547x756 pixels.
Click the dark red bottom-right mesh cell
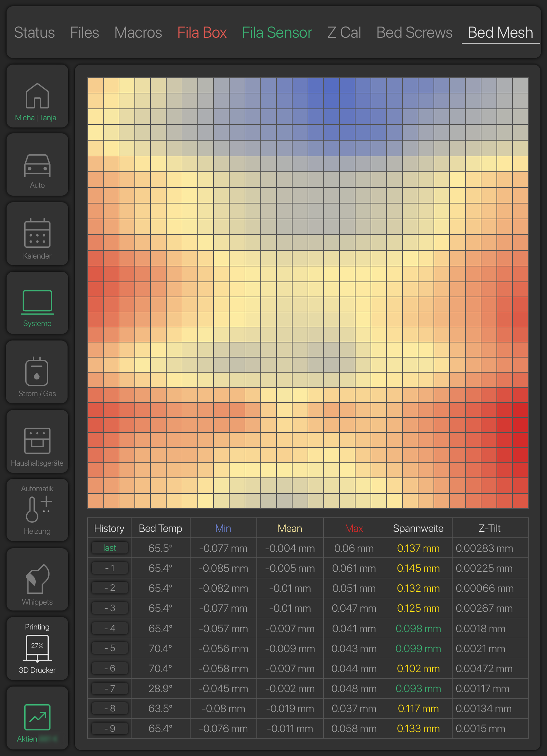click(x=520, y=426)
